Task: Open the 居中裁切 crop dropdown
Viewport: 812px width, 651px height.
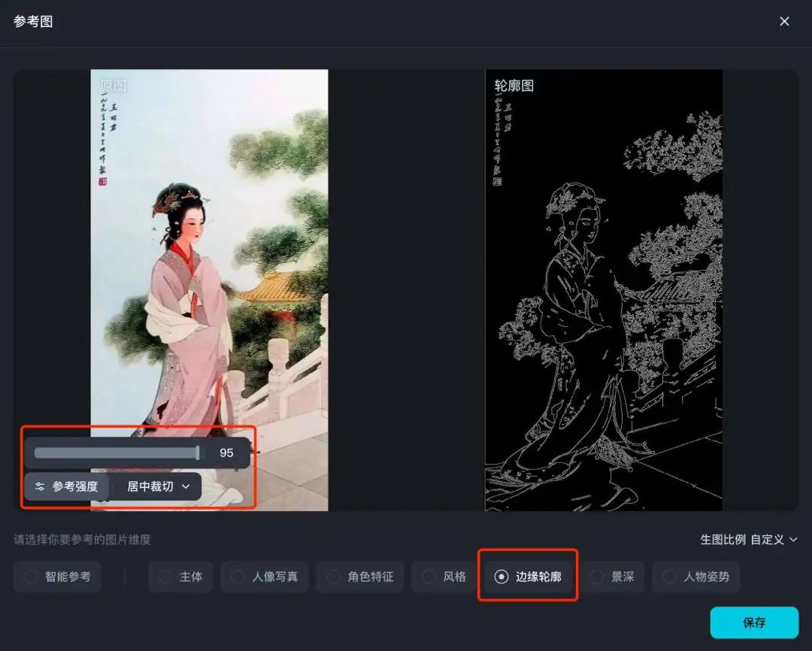Action: point(158,487)
